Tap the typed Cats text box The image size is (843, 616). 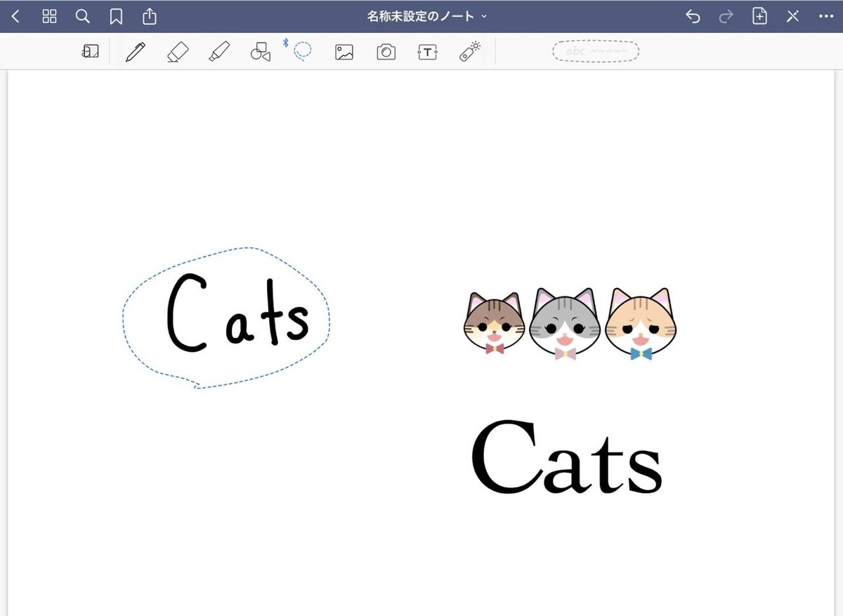[x=566, y=457]
